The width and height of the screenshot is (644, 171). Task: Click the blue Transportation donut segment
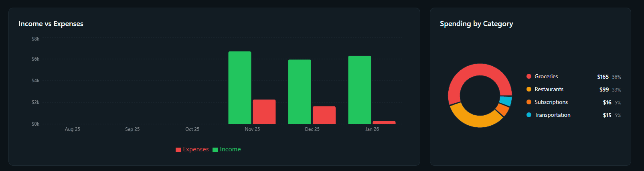(506, 101)
